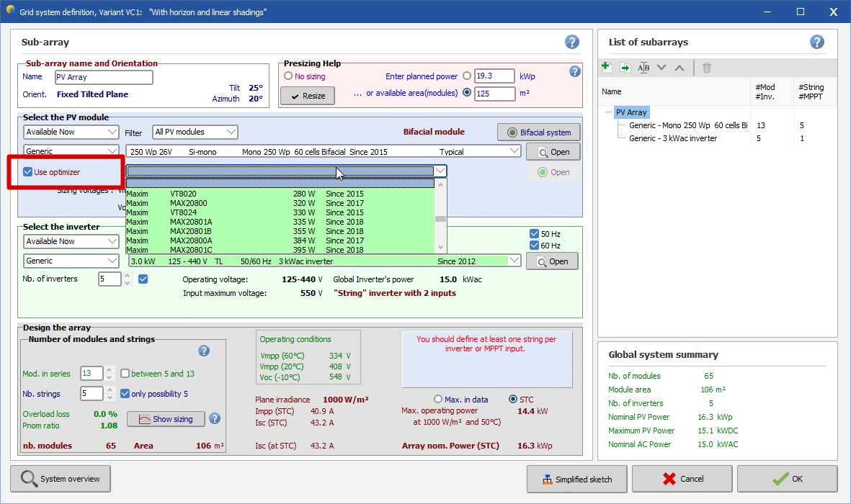Select the STC radio button

click(513, 400)
